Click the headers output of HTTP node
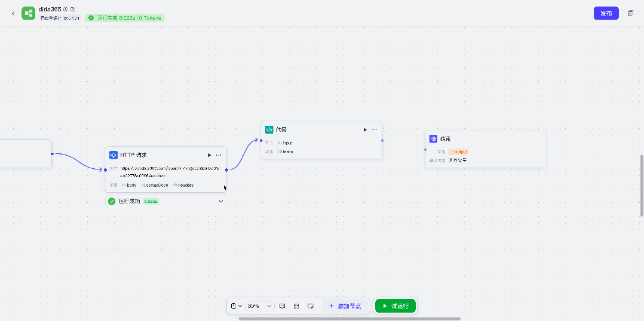 pyautogui.click(x=183, y=185)
